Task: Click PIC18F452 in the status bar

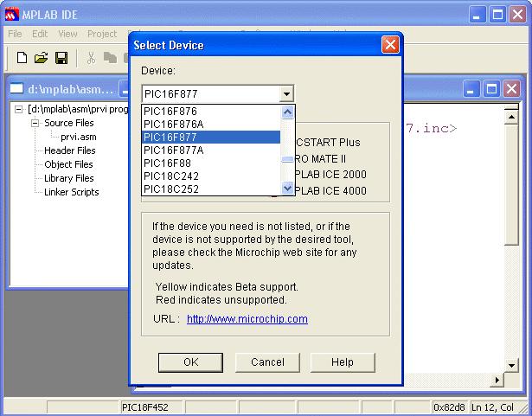Action: click(x=144, y=407)
